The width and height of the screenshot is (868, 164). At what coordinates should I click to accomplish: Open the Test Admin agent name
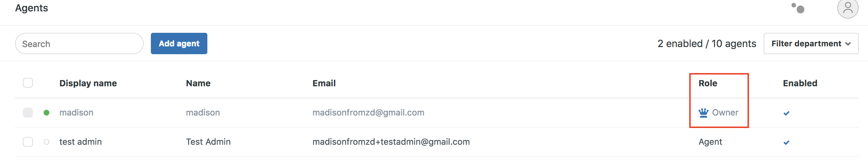coord(208,142)
